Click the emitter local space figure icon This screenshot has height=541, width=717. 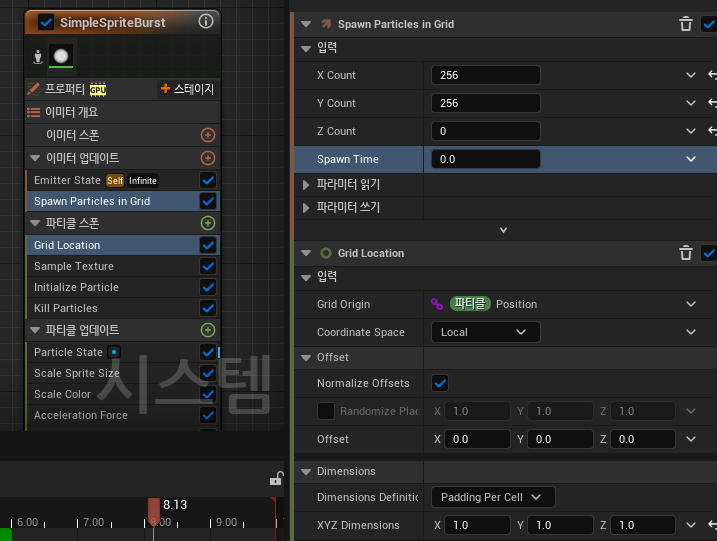(38, 57)
